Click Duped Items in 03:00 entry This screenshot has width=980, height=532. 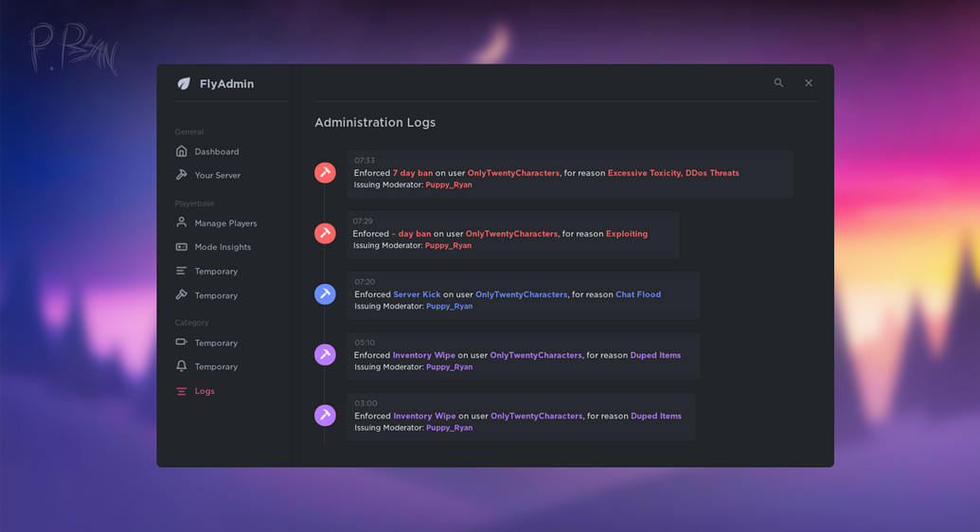(x=655, y=416)
